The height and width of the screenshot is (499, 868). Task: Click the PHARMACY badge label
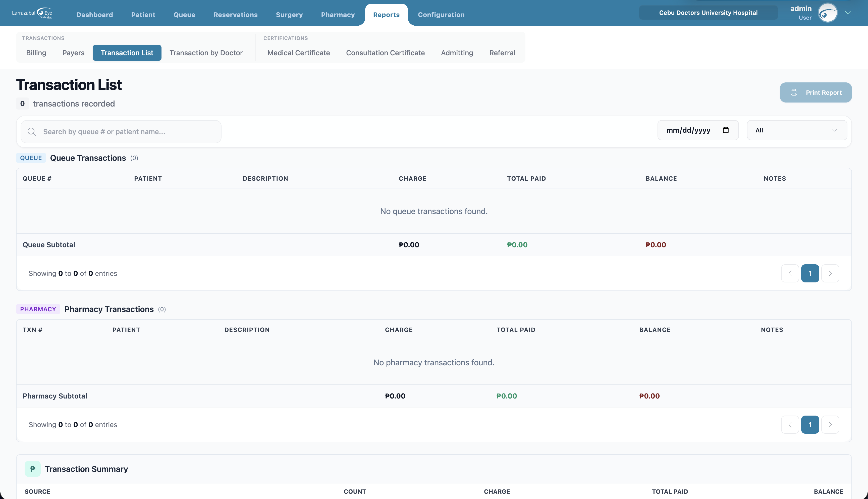(x=38, y=309)
